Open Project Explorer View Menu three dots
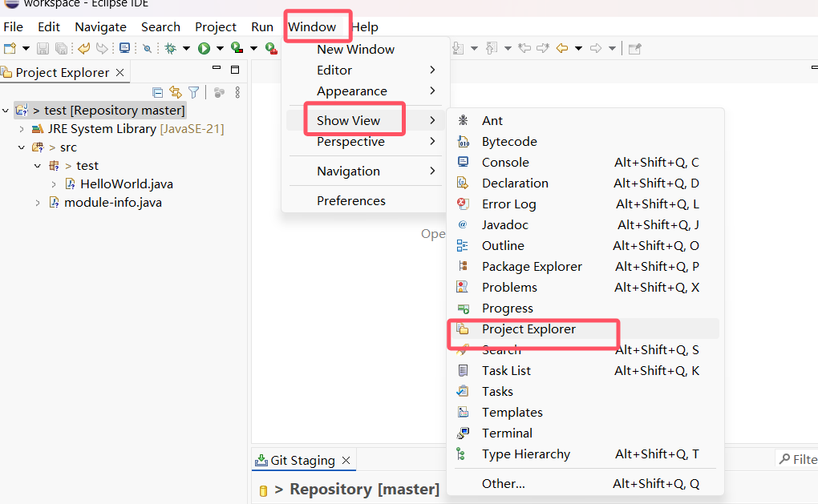 pyautogui.click(x=237, y=93)
